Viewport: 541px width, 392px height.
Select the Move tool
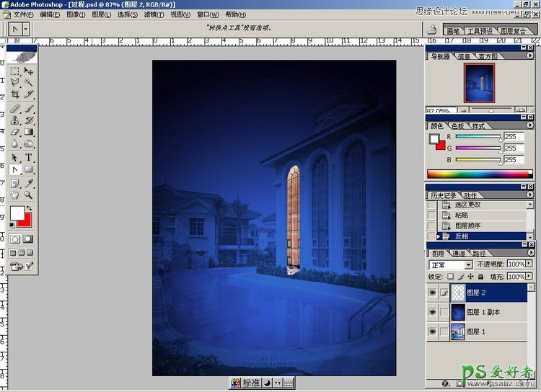tap(29, 71)
